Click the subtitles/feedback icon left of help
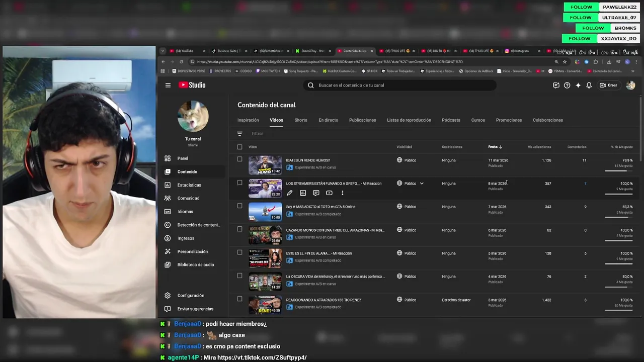Image resolution: width=644 pixels, height=362 pixels. [x=556, y=85]
